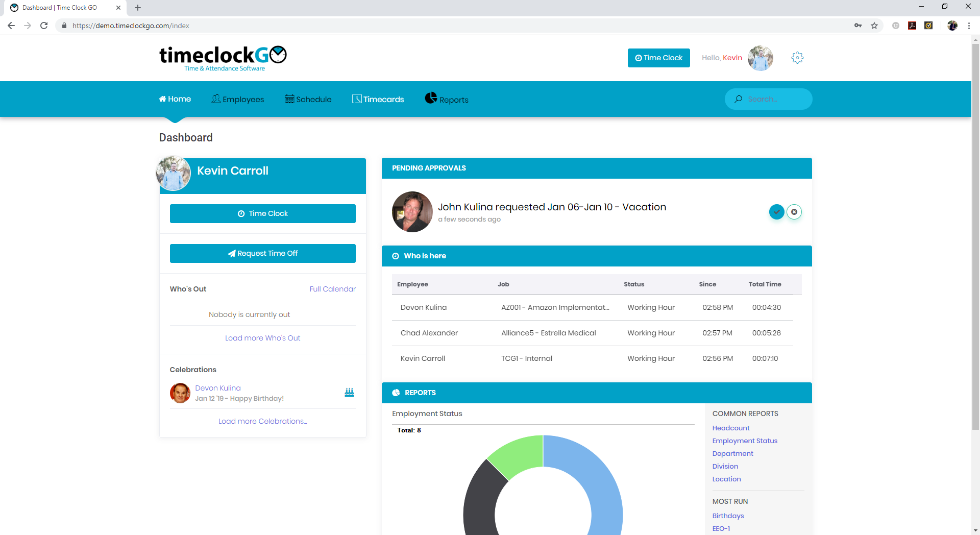Viewport: 980px width, 535px height.
Task: Bookmark this page with the star icon
Action: (x=874, y=26)
